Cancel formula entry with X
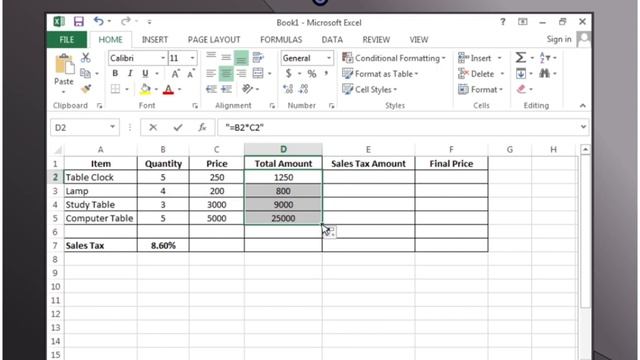 (153, 127)
